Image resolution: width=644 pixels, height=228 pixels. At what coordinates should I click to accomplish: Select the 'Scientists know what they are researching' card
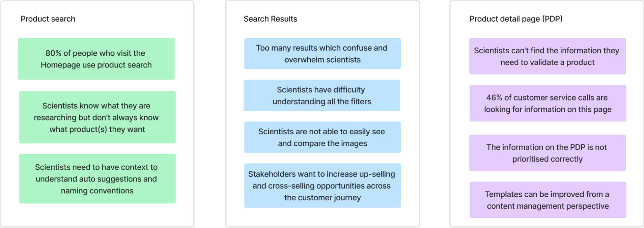point(97,117)
